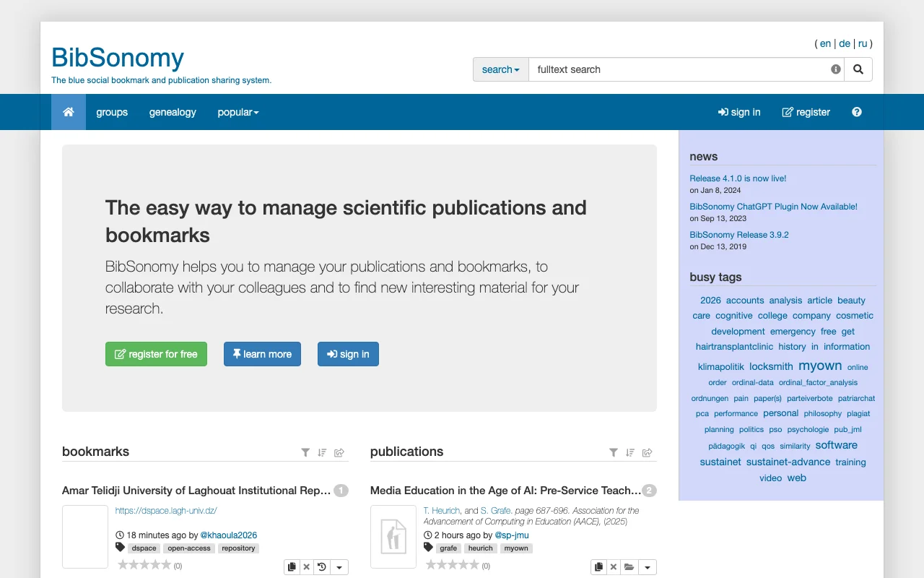Open the groups page

(x=112, y=112)
